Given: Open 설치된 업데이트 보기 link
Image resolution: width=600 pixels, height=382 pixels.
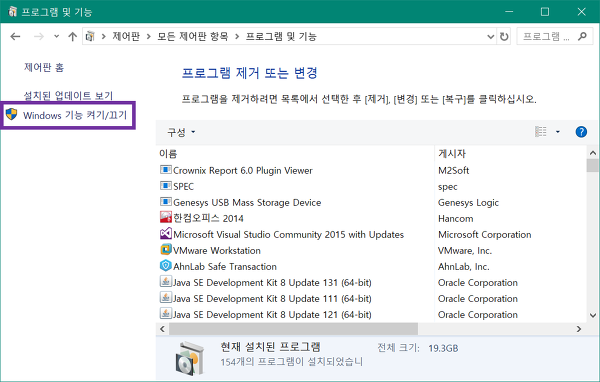Looking at the screenshot, I should tap(68, 95).
